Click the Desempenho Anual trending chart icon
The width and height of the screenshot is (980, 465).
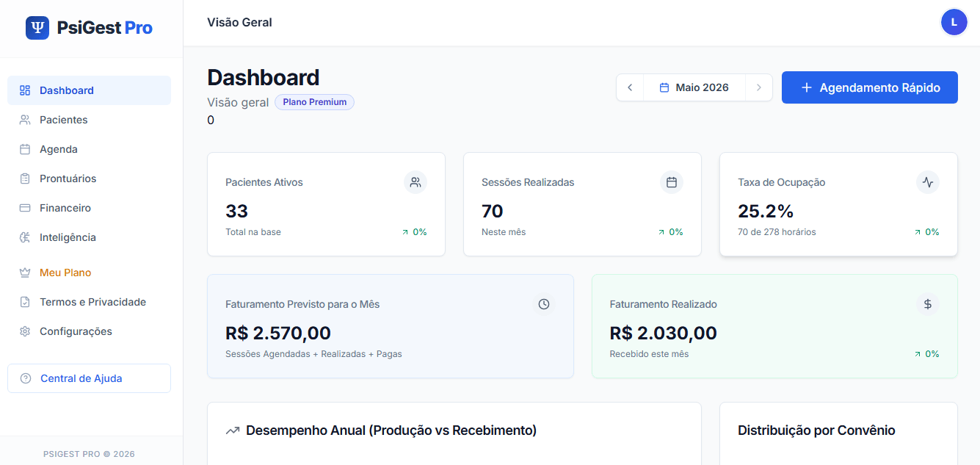pos(233,430)
